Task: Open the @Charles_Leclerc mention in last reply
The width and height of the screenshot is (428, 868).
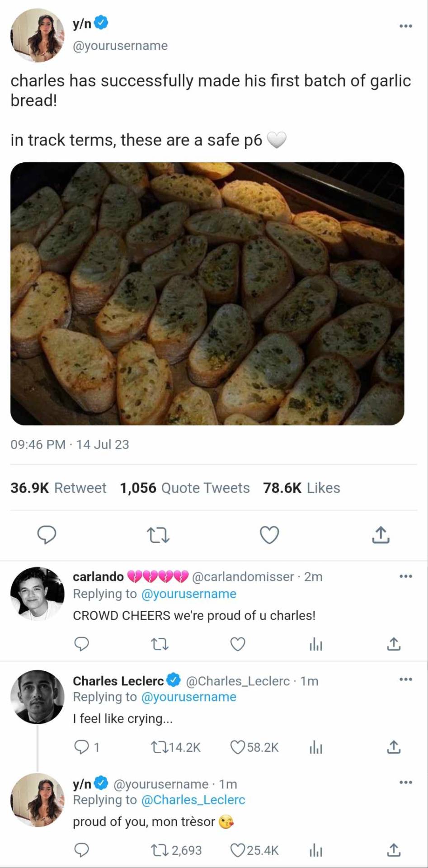Action: tap(193, 800)
